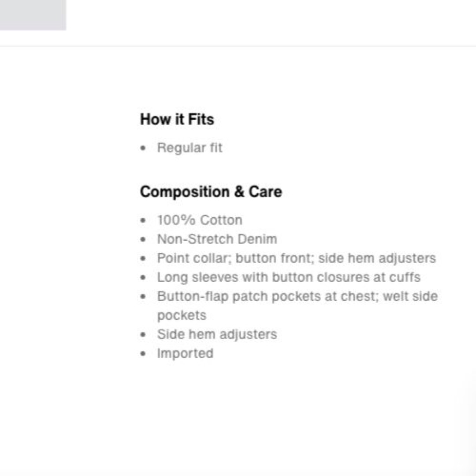Click the bullet before Imported
Image resolution: width=476 pixels, height=476 pixels.
(143, 353)
